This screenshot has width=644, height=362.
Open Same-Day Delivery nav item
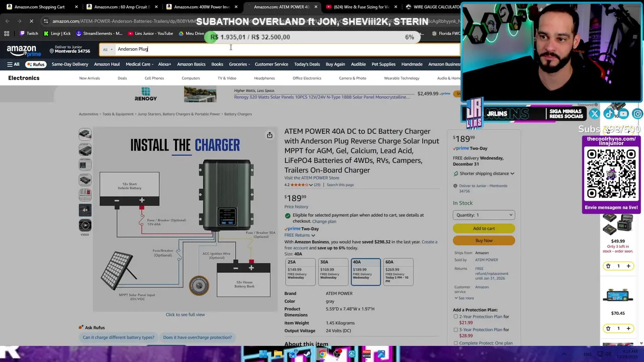coord(70,64)
